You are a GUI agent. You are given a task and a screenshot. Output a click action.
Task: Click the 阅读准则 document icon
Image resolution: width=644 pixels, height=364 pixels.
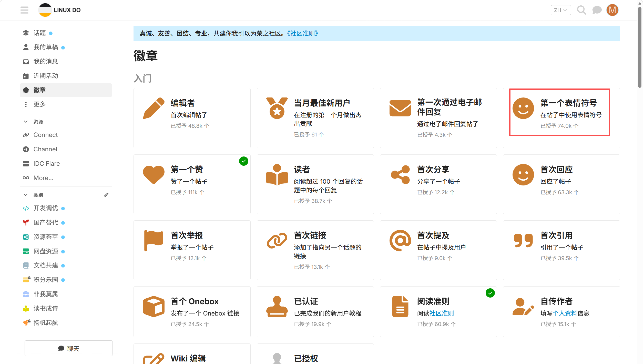click(x=400, y=307)
